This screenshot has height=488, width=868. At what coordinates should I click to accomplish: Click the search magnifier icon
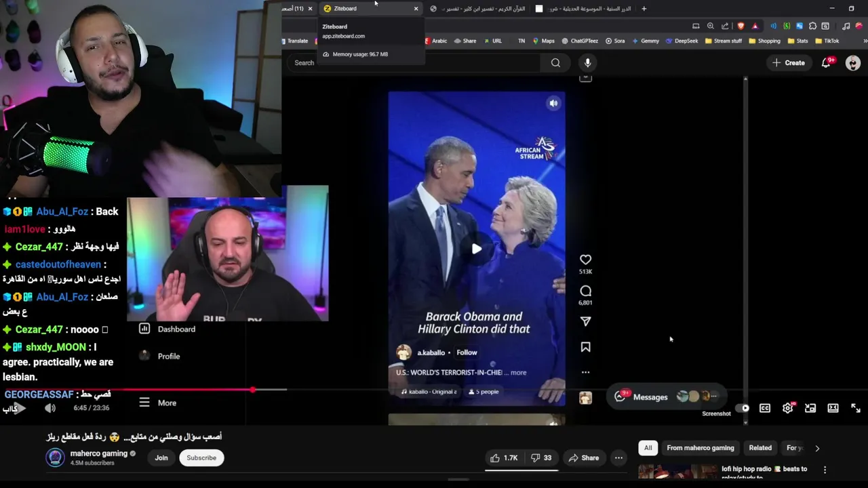coord(555,62)
